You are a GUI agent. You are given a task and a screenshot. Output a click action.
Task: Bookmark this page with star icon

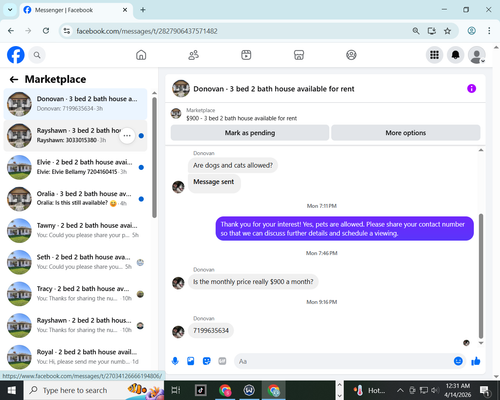[447, 31]
